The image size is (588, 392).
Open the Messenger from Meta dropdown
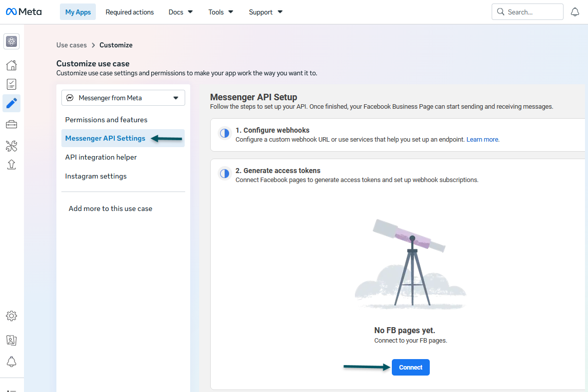[123, 98]
